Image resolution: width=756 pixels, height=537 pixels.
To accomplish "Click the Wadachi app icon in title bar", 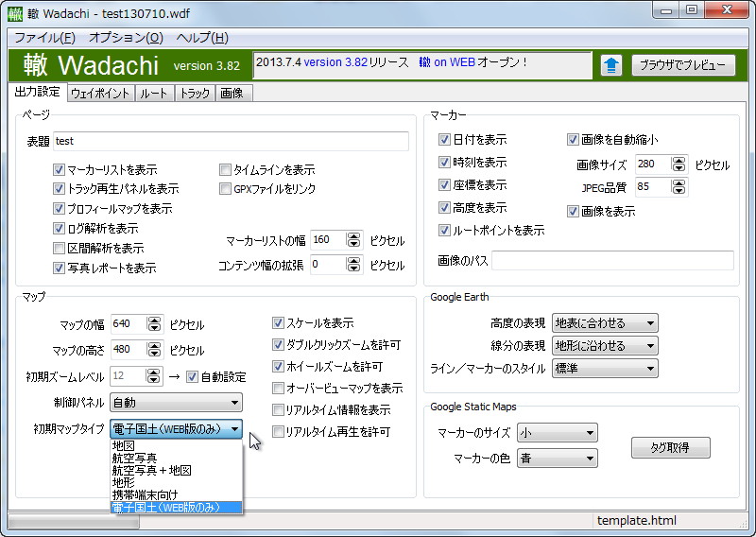I will [x=15, y=14].
